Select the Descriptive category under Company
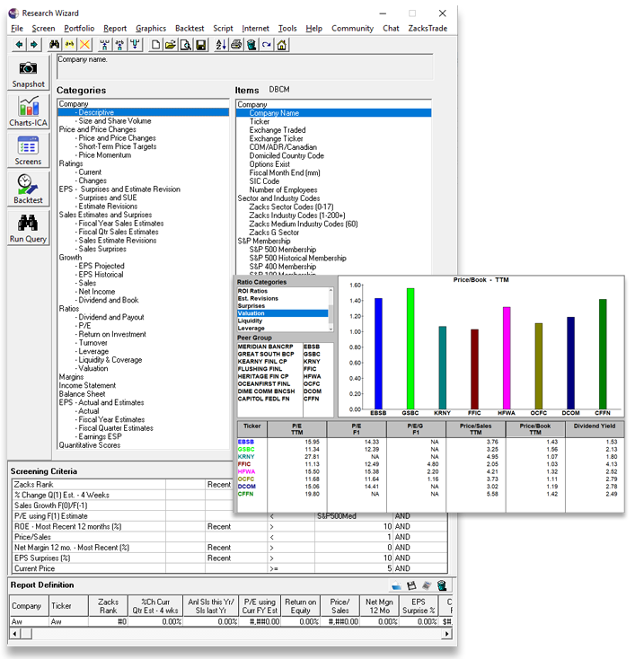Screen dimensions: 644x659 (144, 112)
